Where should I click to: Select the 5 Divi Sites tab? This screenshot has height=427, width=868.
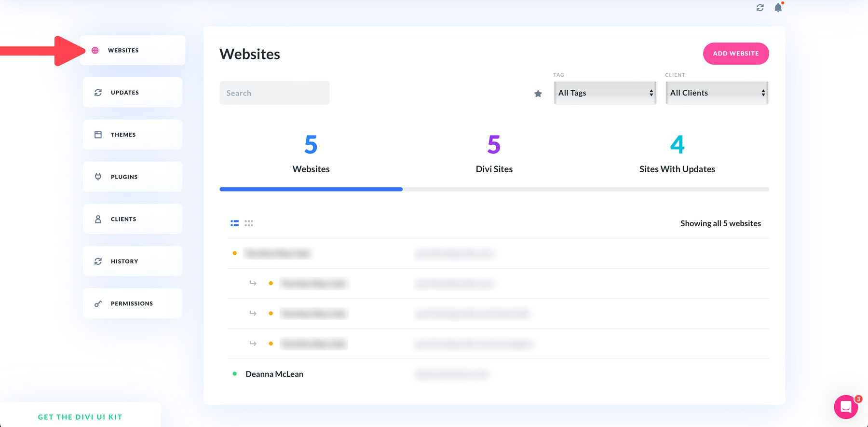(494, 154)
